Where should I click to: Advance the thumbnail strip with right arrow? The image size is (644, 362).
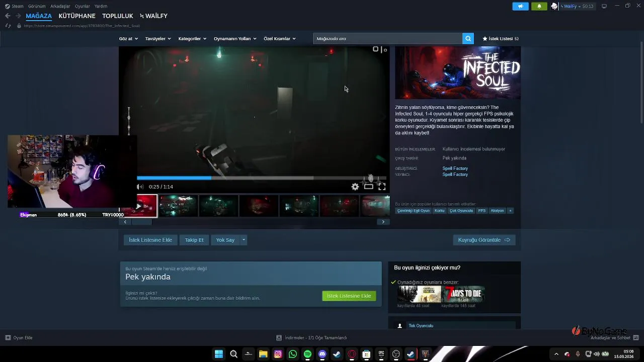pos(383,222)
